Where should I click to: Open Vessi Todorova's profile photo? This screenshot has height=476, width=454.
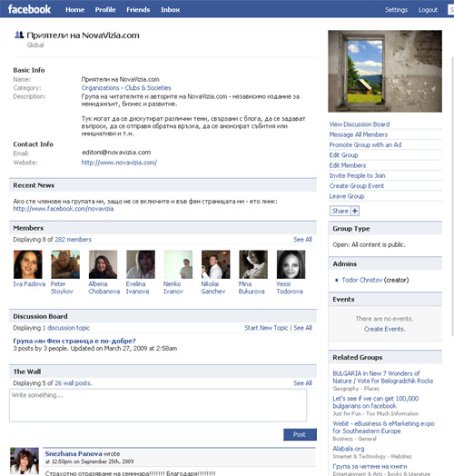pos(291,264)
